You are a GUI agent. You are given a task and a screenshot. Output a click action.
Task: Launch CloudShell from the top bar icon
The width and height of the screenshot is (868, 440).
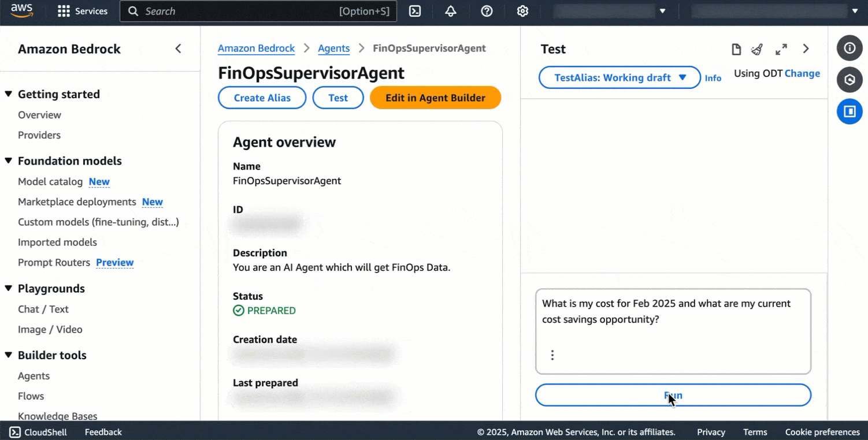tap(415, 12)
